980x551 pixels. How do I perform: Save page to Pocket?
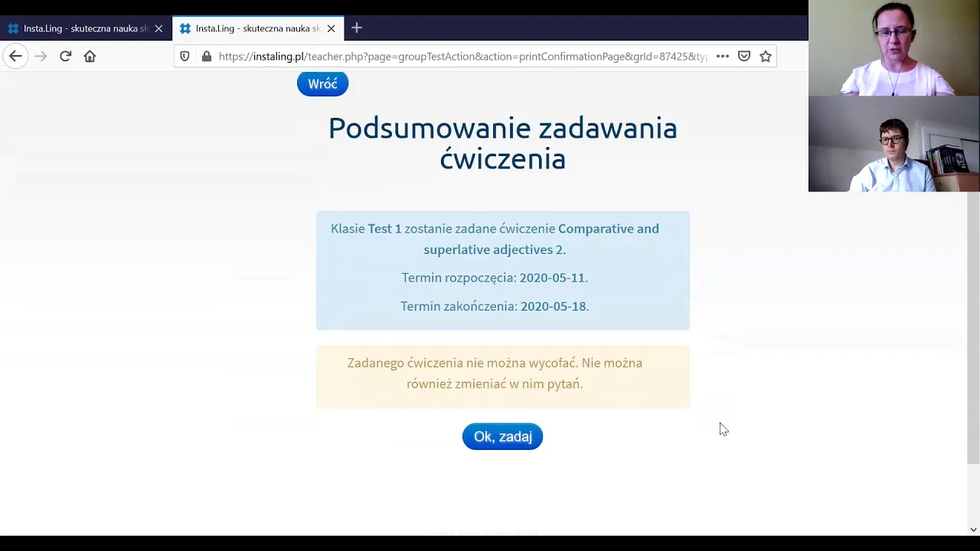tap(744, 56)
